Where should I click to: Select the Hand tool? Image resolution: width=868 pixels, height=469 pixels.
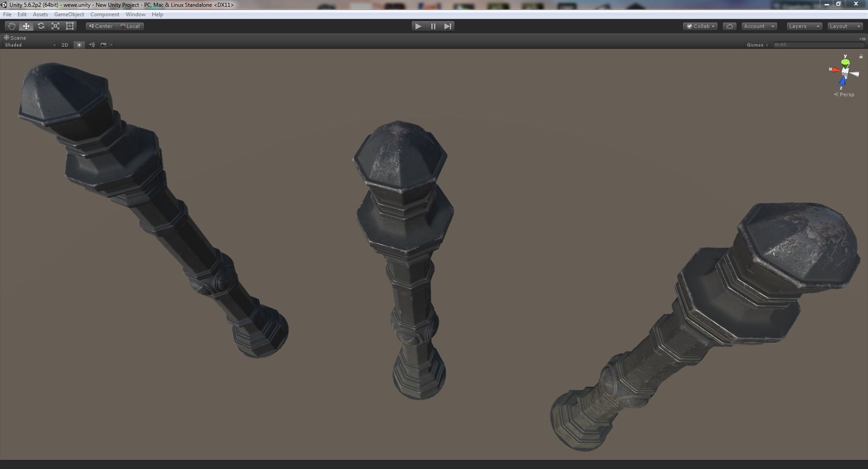tap(11, 26)
